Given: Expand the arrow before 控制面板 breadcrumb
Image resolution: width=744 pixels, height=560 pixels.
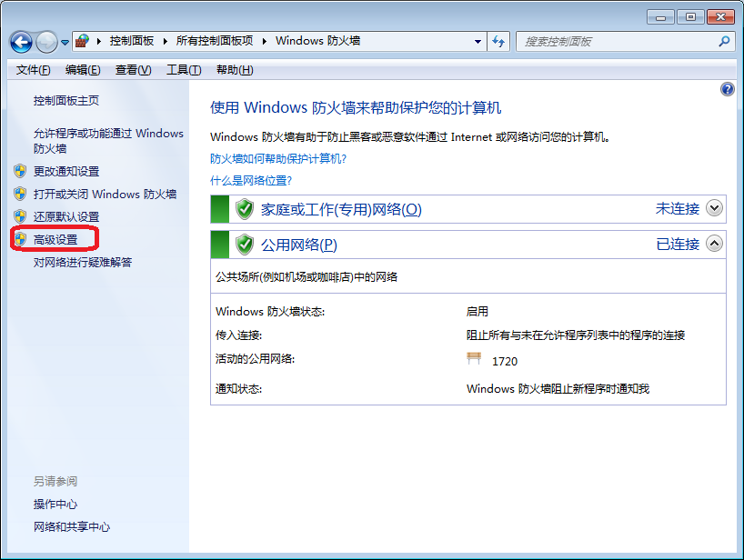Looking at the screenshot, I should pyautogui.click(x=99, y=42).
